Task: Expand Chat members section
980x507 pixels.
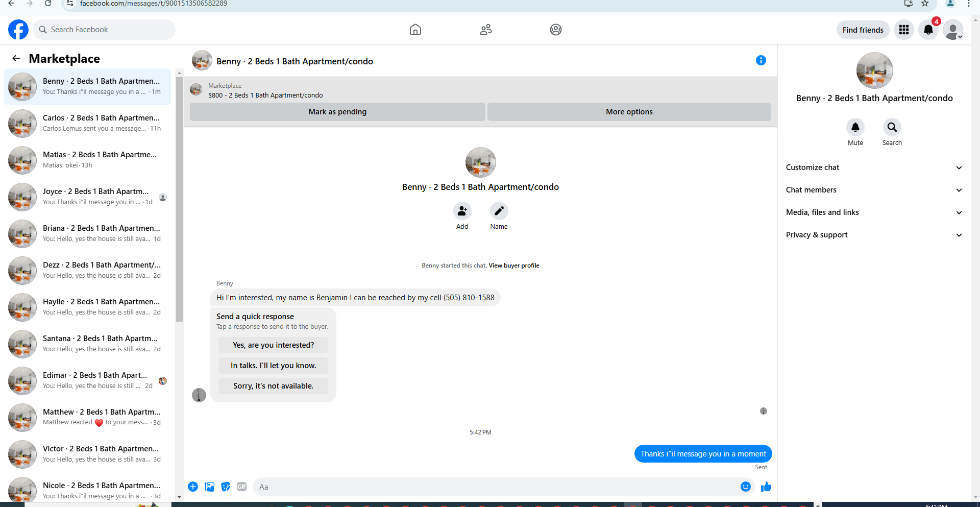Action: tap(874, 190)
